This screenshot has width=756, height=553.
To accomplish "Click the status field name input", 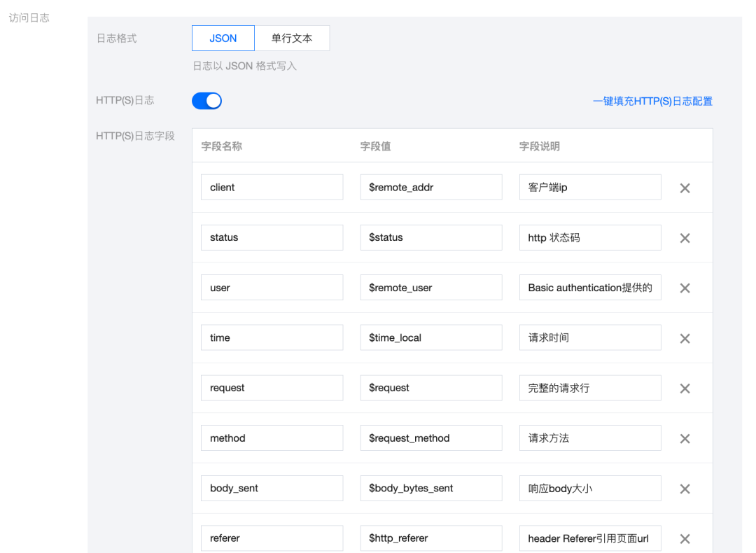I will point(272,237).
